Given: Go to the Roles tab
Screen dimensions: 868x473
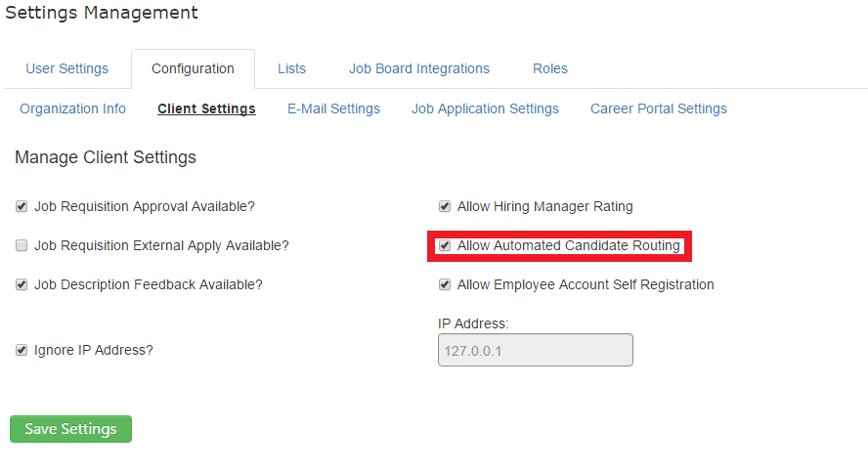Looking at the screenshot, I should point(550,68).
